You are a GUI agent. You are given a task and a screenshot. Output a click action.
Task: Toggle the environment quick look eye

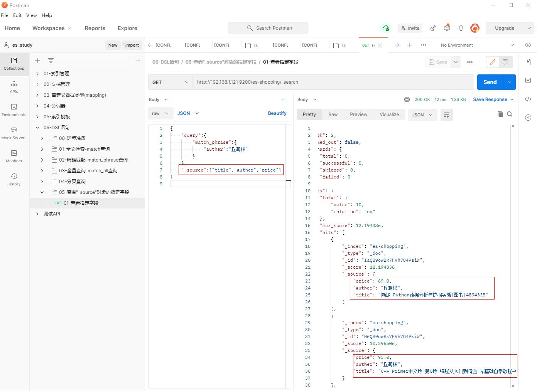[x=528, y=45]
